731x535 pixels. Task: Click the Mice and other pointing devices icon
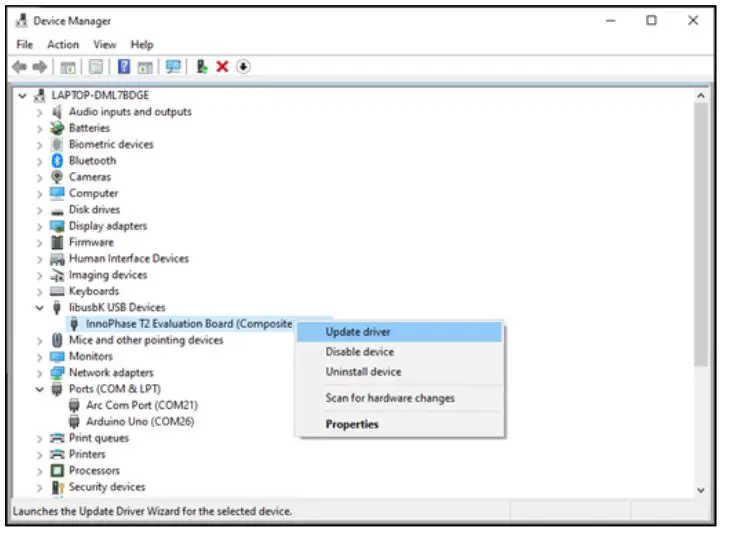click(57, 340)
